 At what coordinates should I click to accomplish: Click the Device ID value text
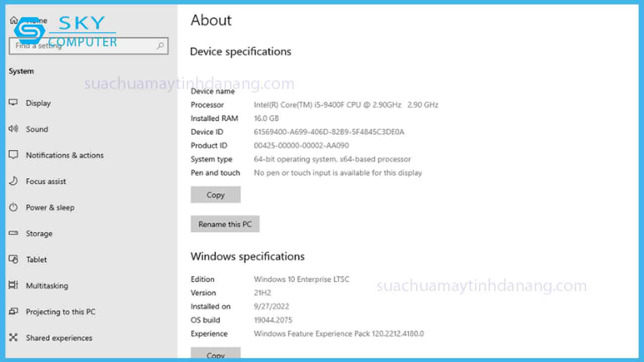click(x=329, y=132)
